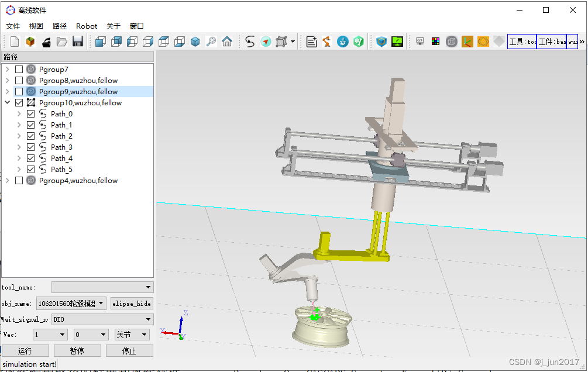
Task: Click the magnifier zoom-fit icon
Action: point(211,42)
